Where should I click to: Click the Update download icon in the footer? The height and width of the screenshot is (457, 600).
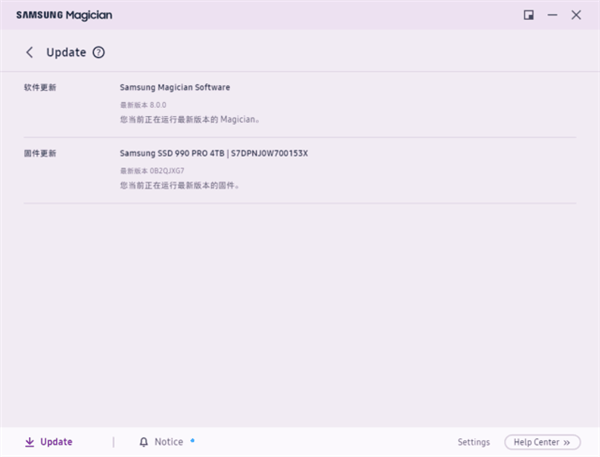click(x=29, y=442)
